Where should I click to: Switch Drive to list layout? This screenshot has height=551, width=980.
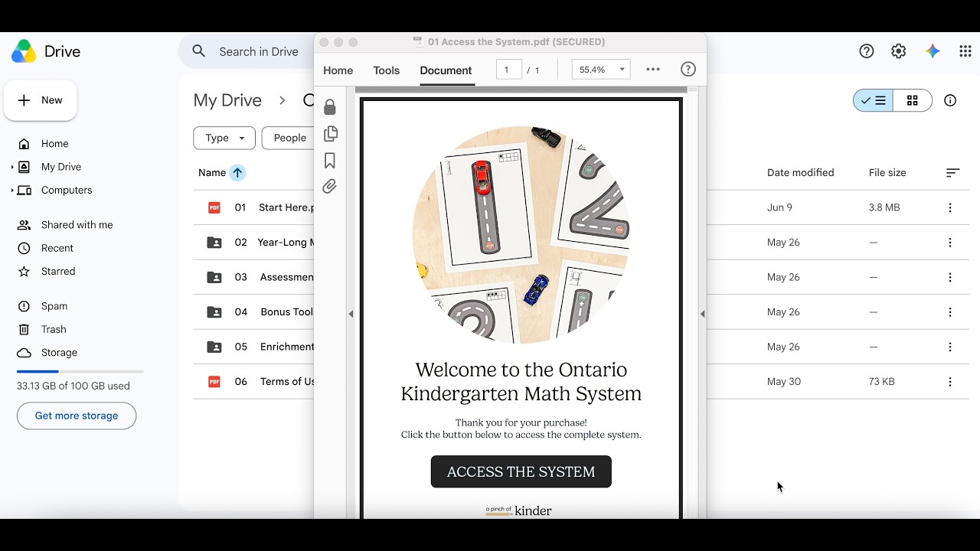[x=874, y=100]
